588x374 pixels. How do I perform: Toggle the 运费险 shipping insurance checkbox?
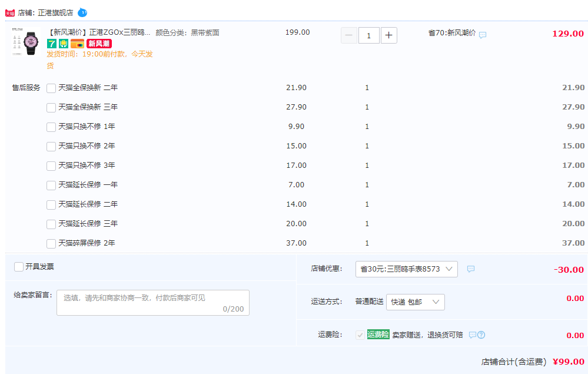[x=360, y=335]
